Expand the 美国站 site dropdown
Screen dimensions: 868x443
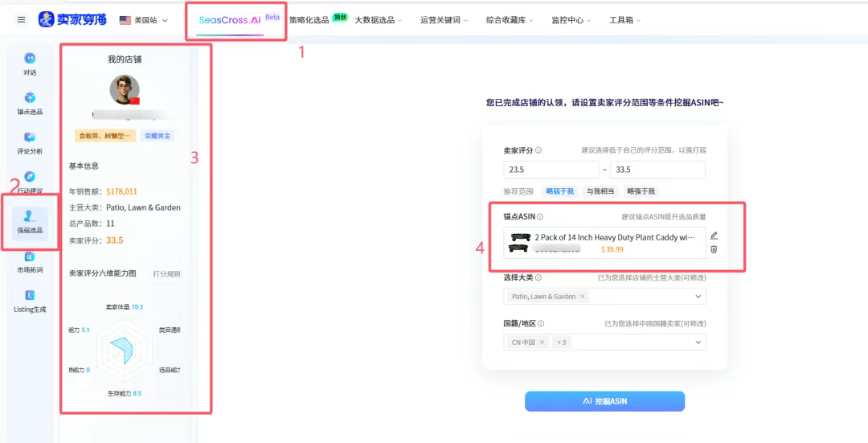tap(144, 20)
